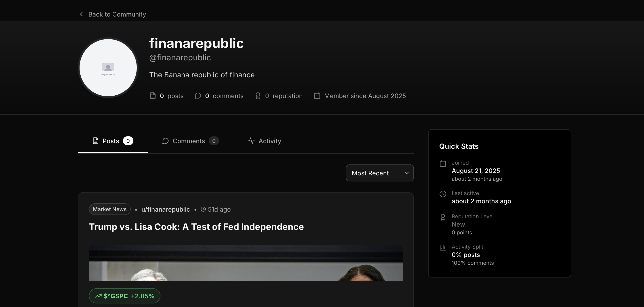Click the reputation award ribbon icon
Screen dimensions: 644x307
pyautogui.click(x=258, y=96)
